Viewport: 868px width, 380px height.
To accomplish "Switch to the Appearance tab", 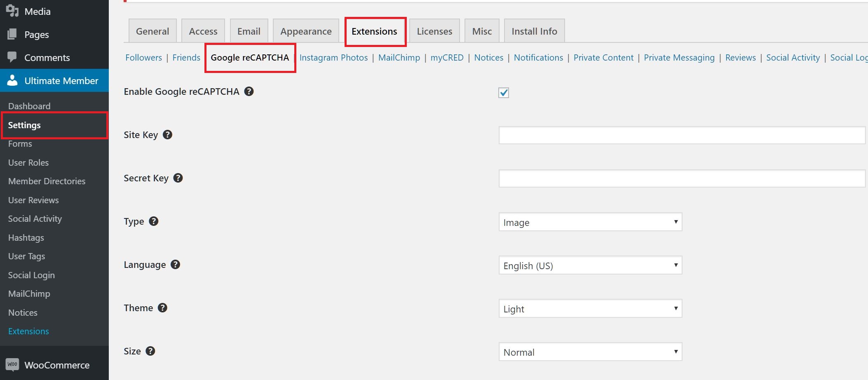I will pyautogui.click(x=306, y=31).
